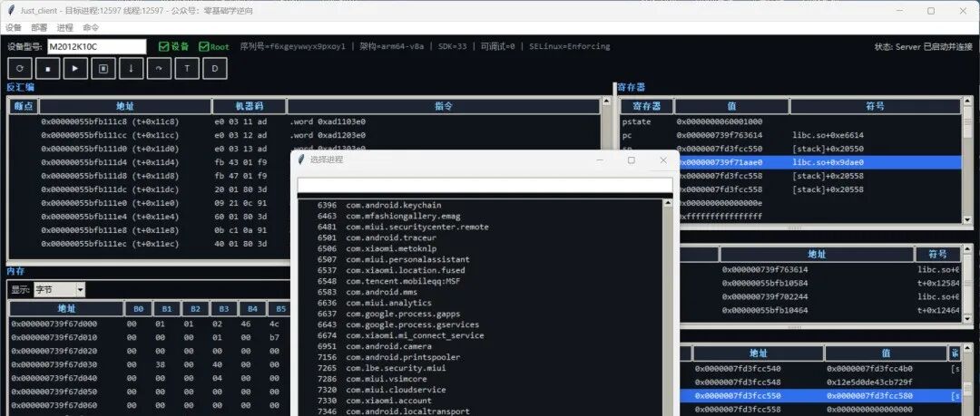The width and height of the screenshot is (980, 416).
Task: Click the process search field in 选择进程 dialog
Action: [485, 186]
